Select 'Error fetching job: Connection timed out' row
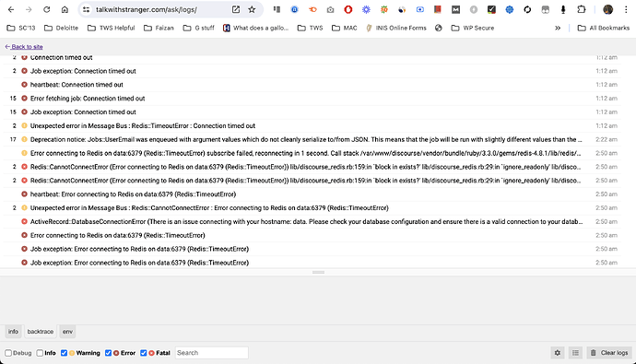The width and height of the screenshot is (636, 364). tap(312, 99)
